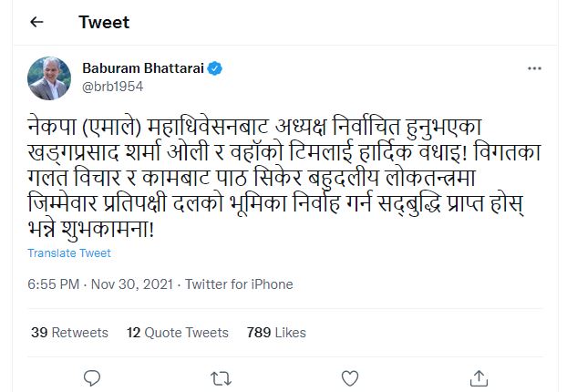Retweet using the arrows icon
This screenshot has width=567, height=392.
(x=221, y=378)
